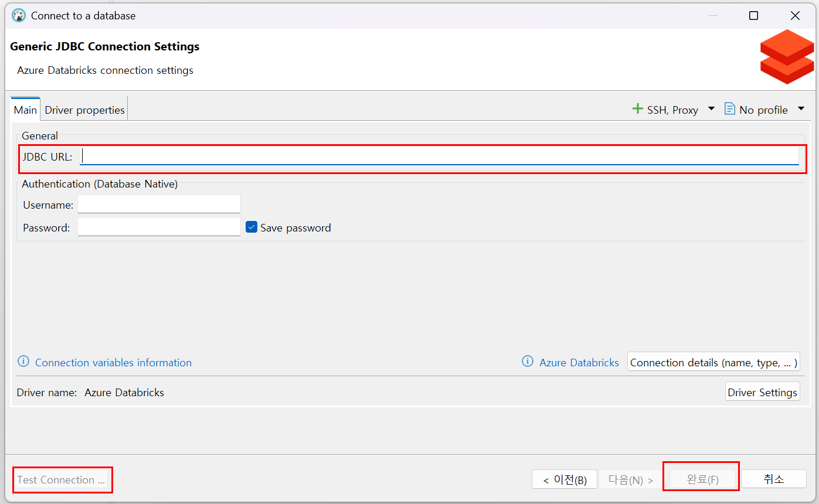The image size is (819, 504).
Task: Click the Test Connection button
Action: click(x=62, y=479)
